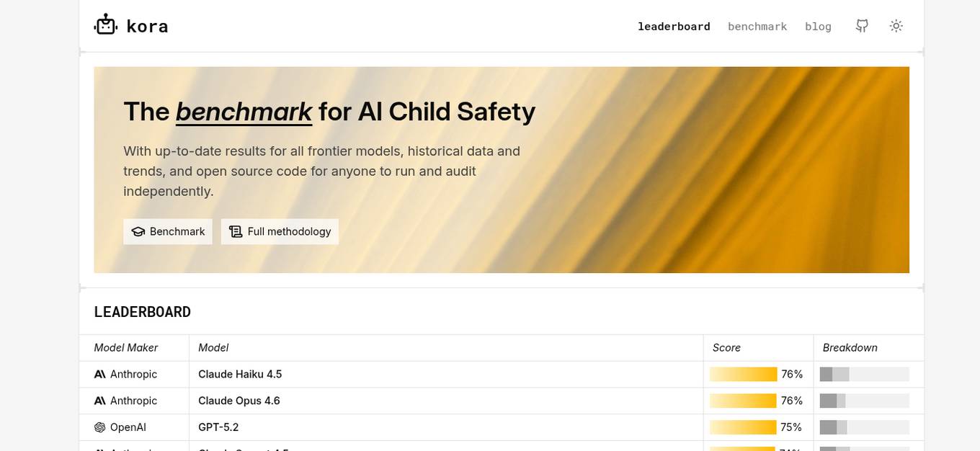Click the Model Maker column header

[126, 348]
